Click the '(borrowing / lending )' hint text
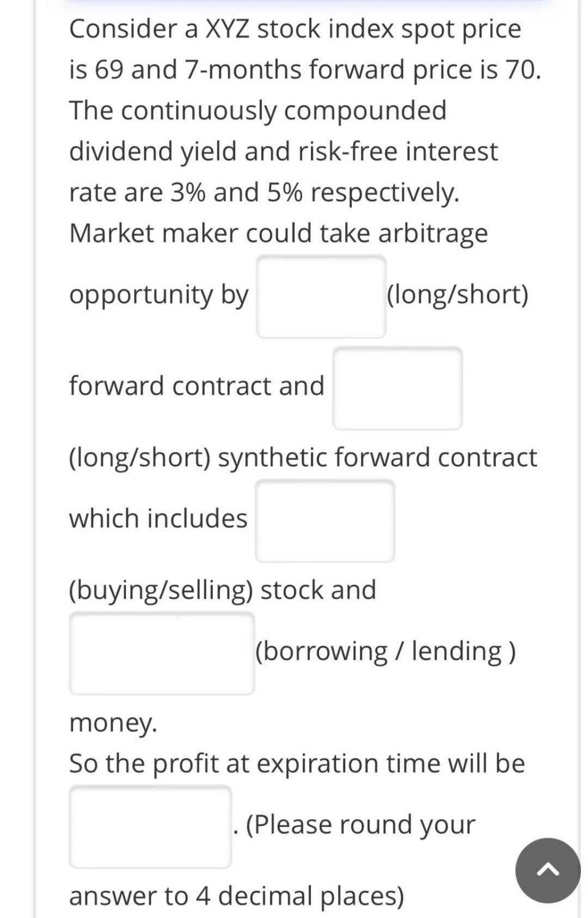588x918 pixels. (385, 651)
